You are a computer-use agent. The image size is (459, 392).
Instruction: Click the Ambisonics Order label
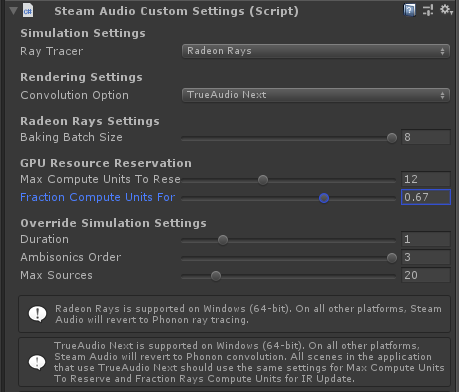pyautogui.click(x=71, y=257)
